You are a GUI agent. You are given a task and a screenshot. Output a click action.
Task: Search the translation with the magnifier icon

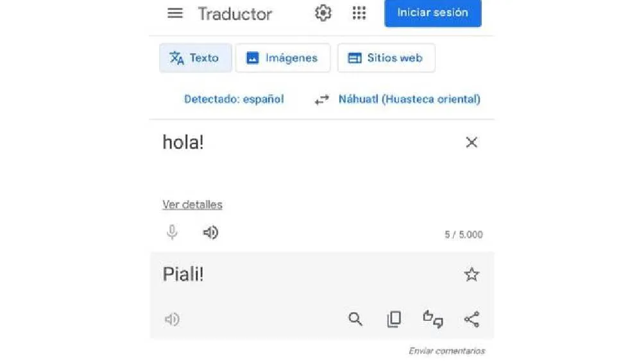click(355, 319)
